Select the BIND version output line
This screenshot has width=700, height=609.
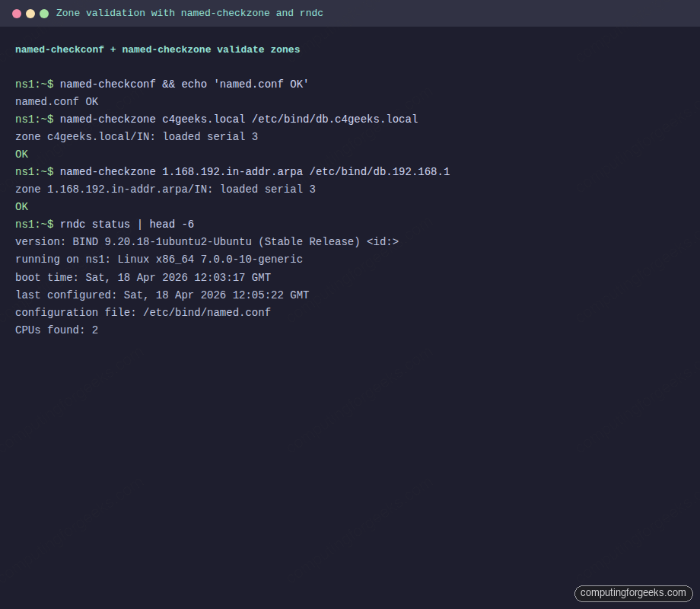[205, 241]
